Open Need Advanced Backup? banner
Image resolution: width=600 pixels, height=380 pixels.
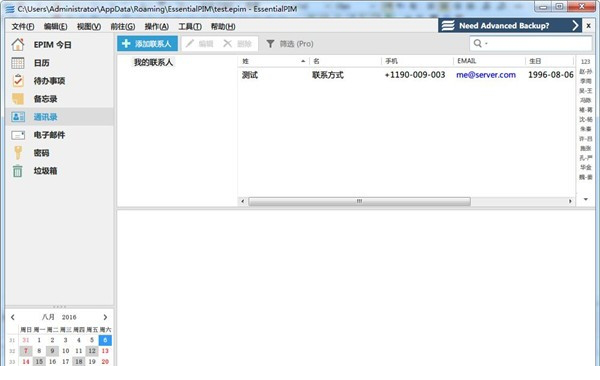(510, 26)
